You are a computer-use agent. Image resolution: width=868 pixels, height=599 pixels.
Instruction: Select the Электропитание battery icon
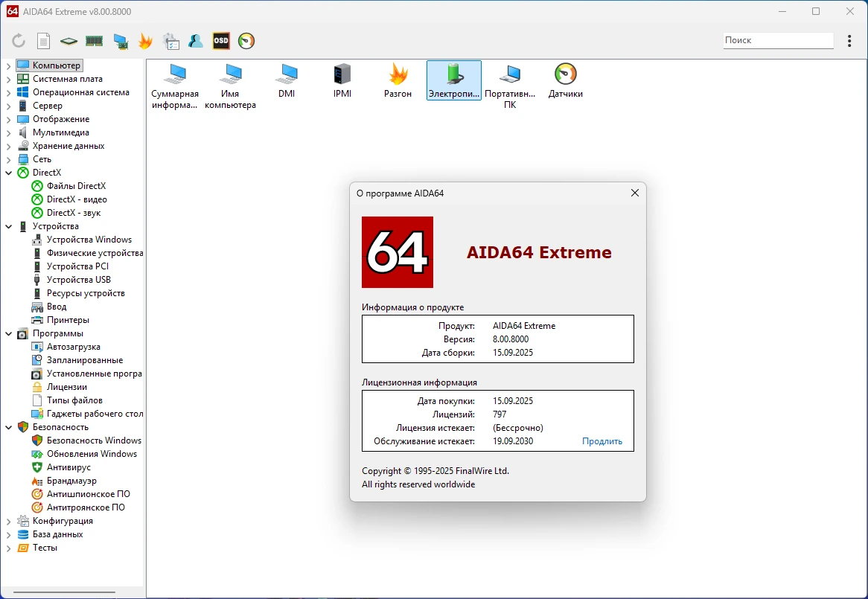[x=454, y=81]
